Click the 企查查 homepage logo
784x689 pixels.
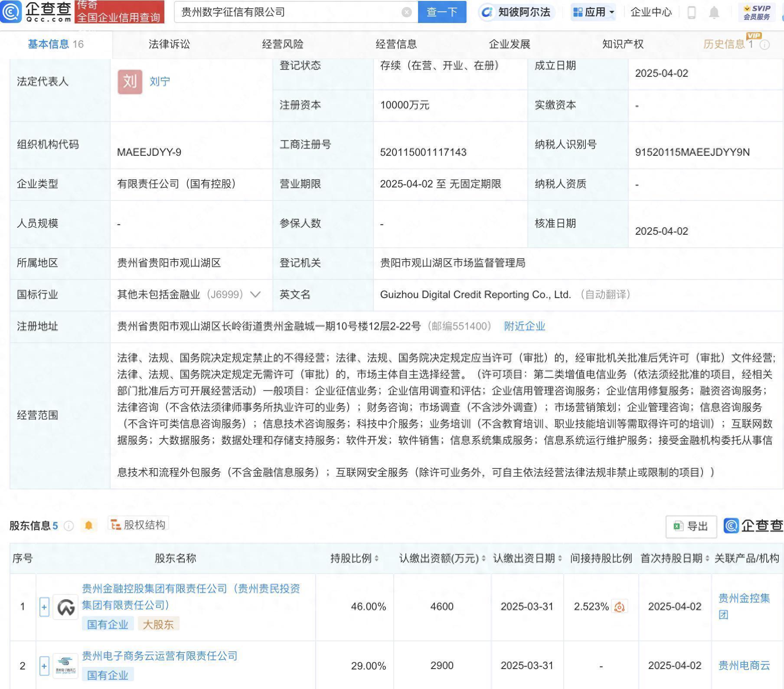pyautogui.click(x=37, y=12)
